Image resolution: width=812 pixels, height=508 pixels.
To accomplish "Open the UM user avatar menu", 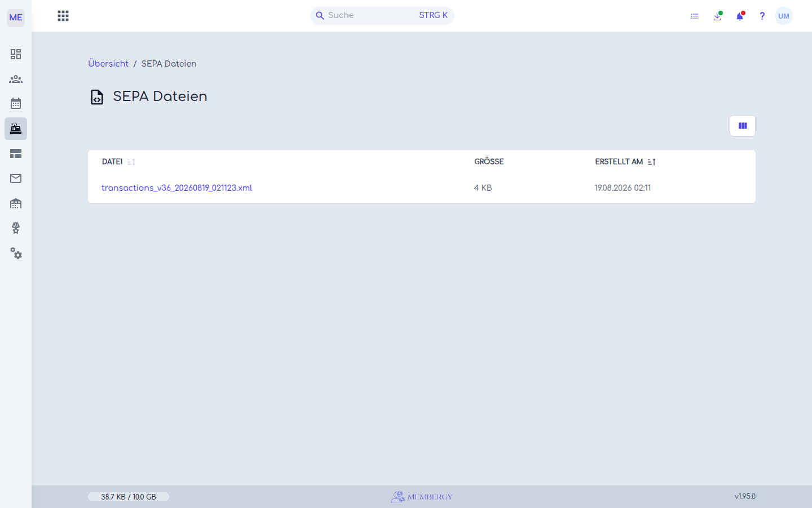I will pyautogui.click(x=784, y=16).
